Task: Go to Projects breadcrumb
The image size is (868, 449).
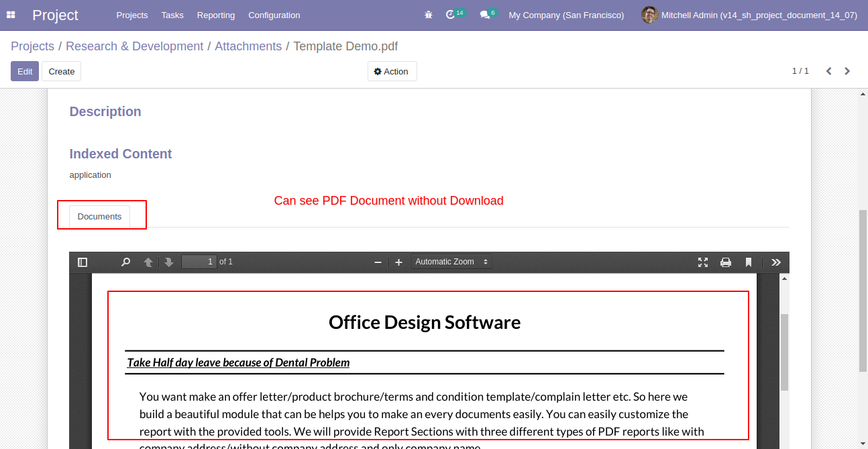Action: (32, 46)
